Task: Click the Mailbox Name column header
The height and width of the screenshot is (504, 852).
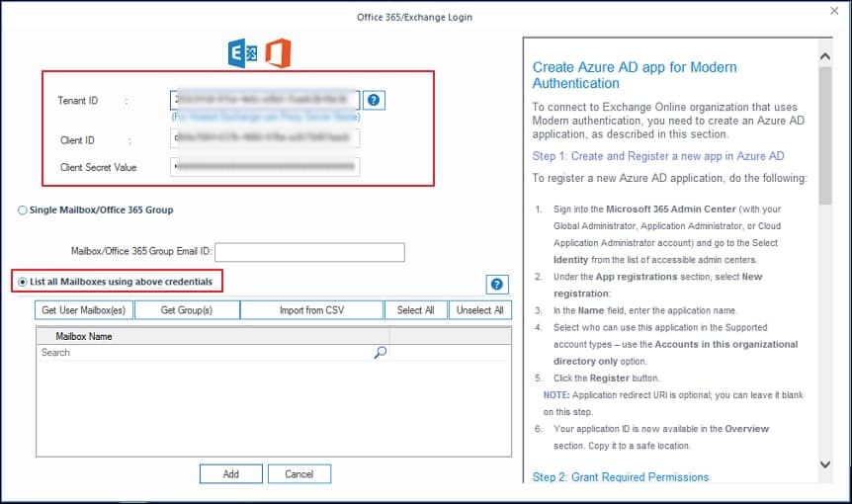Action: pyautogui.click(x=213, y=336)
